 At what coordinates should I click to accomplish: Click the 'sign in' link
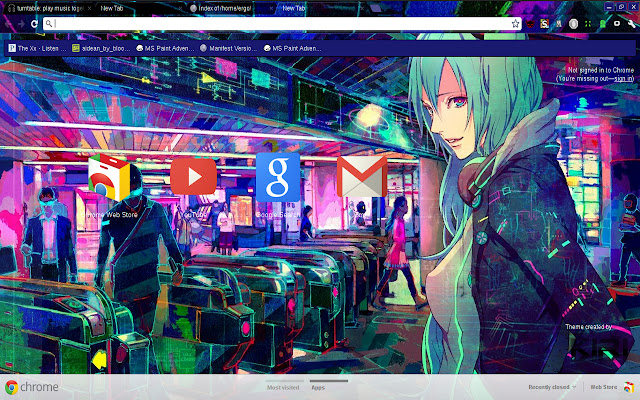click(623, 79)
